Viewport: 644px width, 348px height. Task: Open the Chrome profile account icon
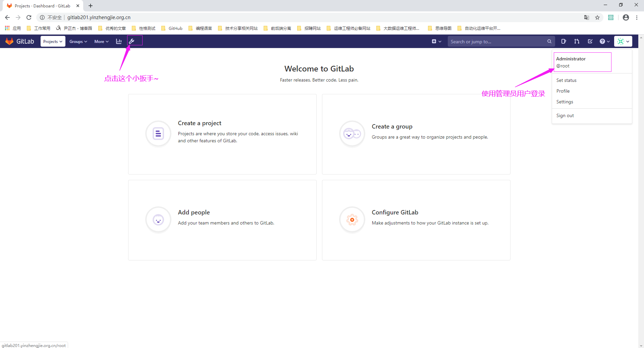coord(626,17)
